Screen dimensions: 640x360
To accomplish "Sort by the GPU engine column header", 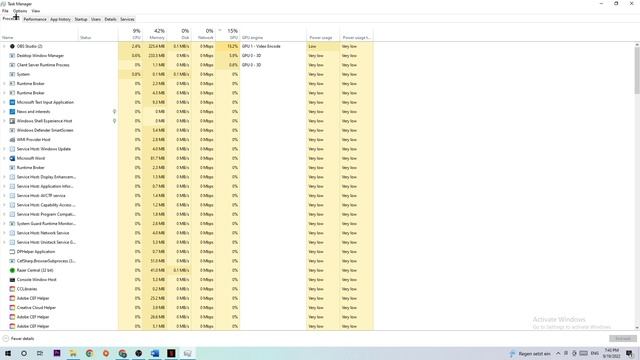I will (x=273, y=34).
